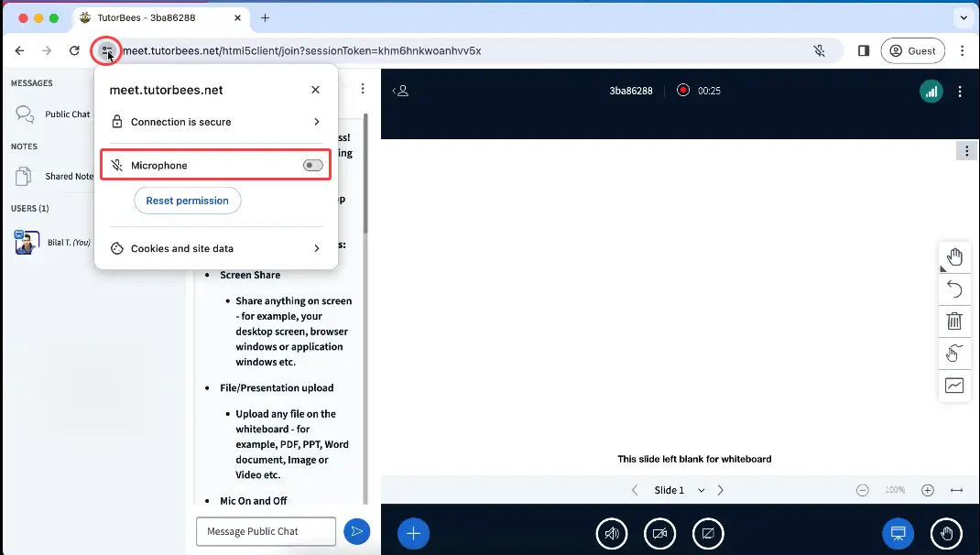Screen dimensions: 980x555
Task: Raise hand using bottom-right hand icon
Action: click(x=946, y=533)
